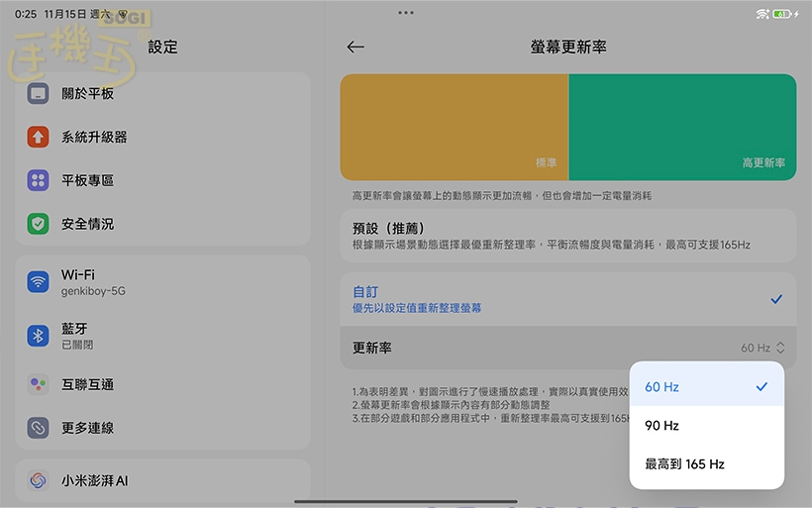Screen dimensions: 812x508
Task: Open the 關於平板 tablet icon
Action: pos(38,94)
